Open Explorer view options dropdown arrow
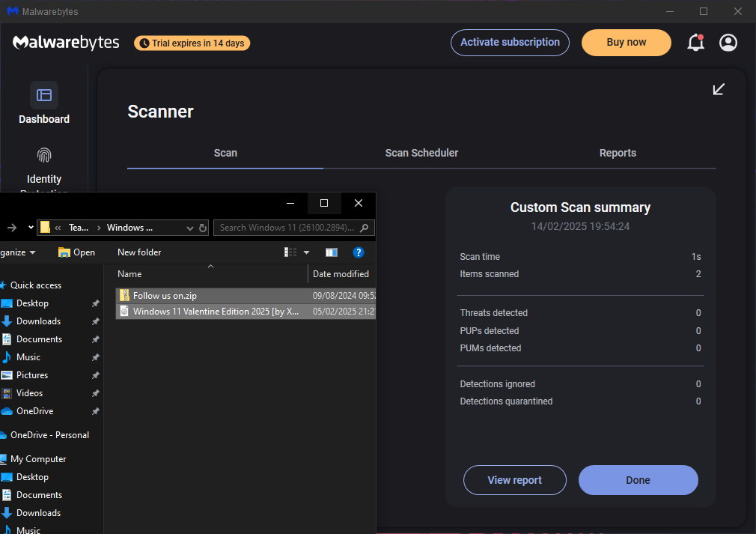 (x=306, y=252)
